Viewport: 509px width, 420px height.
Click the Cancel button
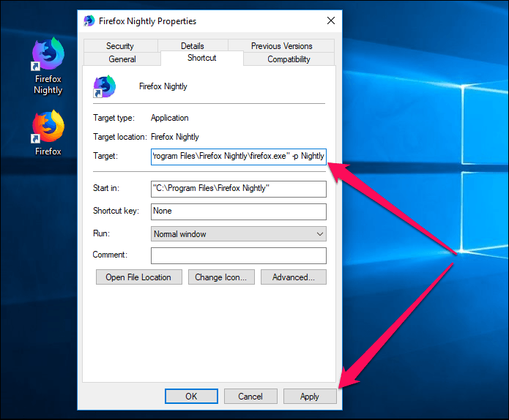pos(250,396)
